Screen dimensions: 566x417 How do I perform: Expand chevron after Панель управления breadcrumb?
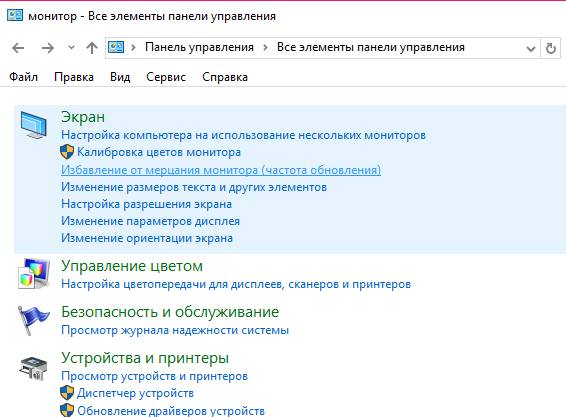(x=265, y=47)
